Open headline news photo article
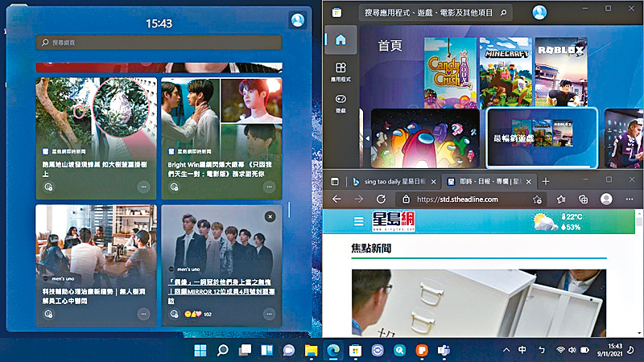The image size is (644, 362). 479,303
